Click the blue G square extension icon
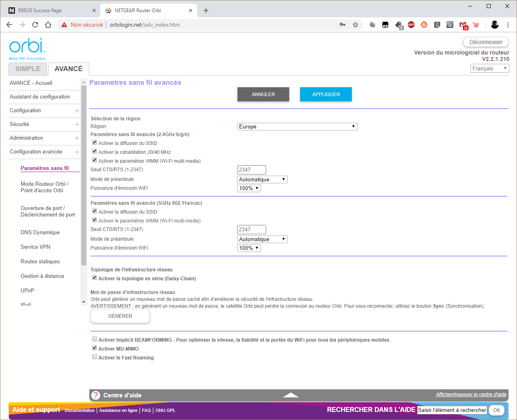 [450, 25]
